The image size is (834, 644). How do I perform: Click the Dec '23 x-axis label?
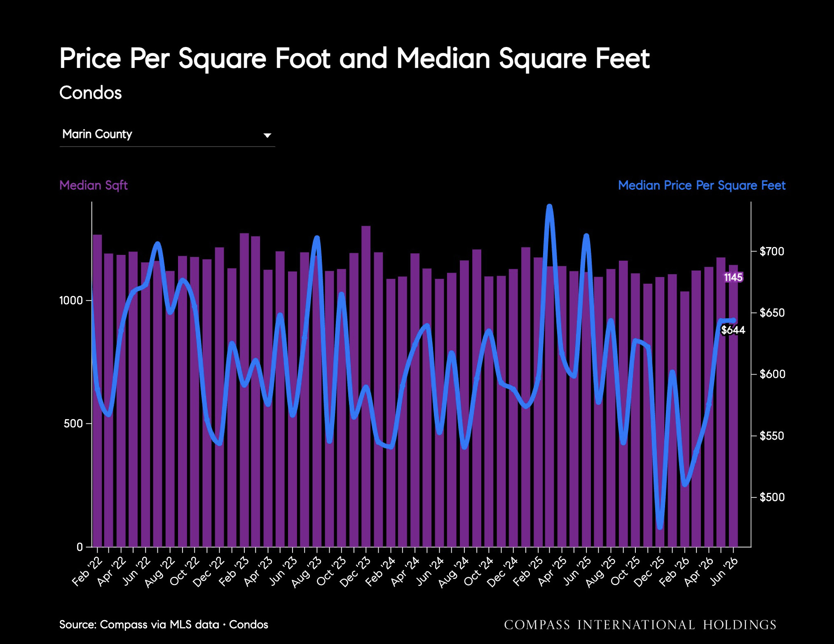pyautogui.click(x=356, y=572)
